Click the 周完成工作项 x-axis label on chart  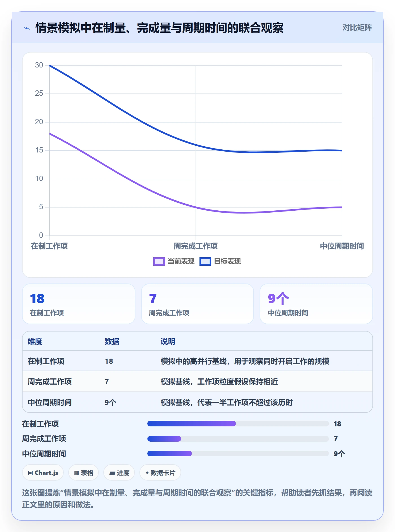[196, 246]
